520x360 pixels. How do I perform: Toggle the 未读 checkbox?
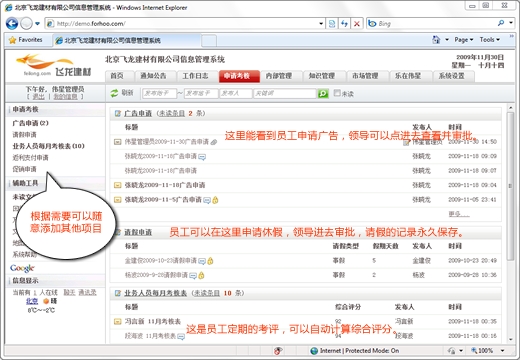(x=337, y=93)
